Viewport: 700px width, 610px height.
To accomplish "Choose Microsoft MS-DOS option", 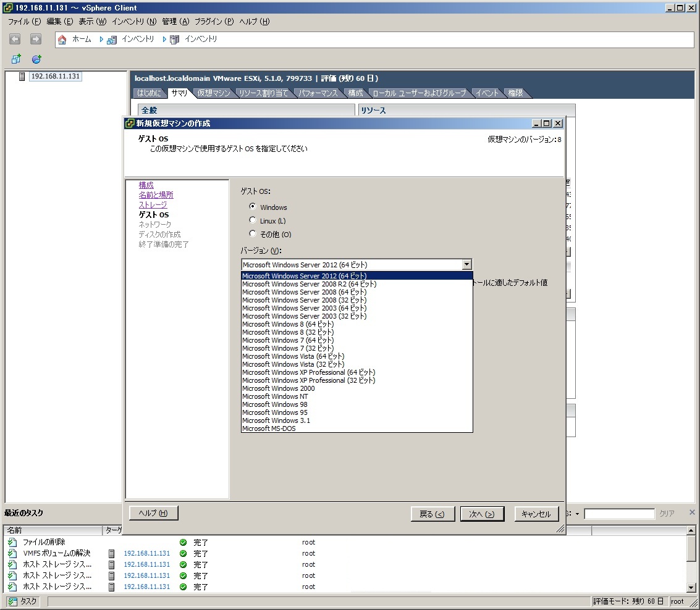I will (356, 428).
